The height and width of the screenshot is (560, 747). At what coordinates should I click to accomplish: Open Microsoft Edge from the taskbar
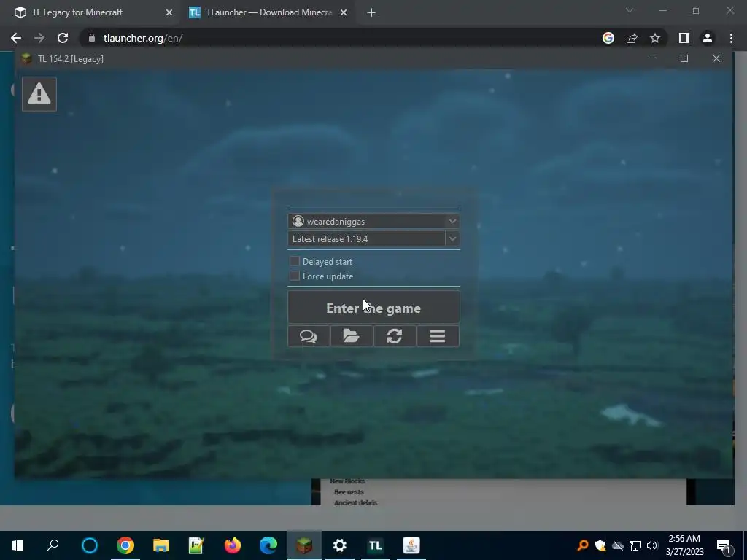(x=268, y=545)
